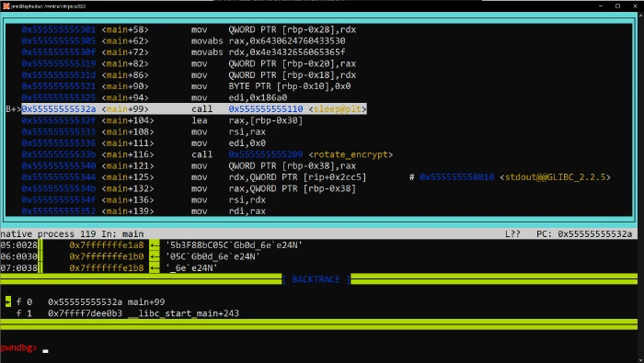
Task: Select the lea rax,[rbp-0x30] instruction
Action: click(x=247, y=120)
